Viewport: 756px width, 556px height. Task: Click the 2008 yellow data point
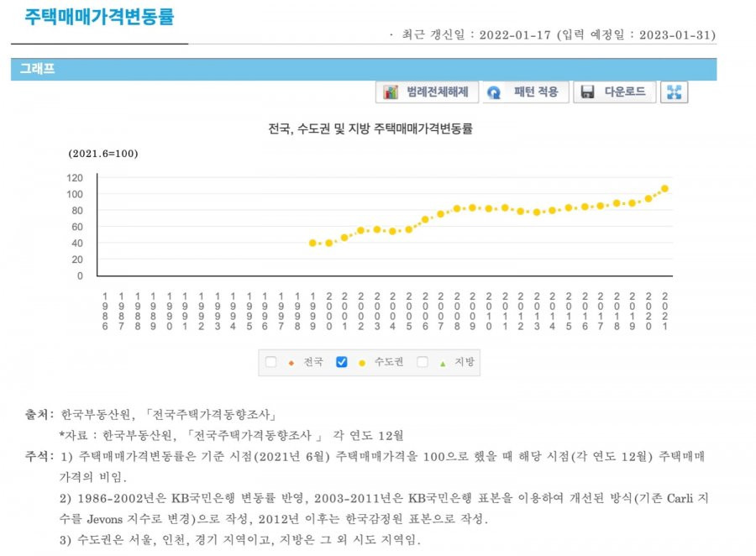(x=457, y=209)
